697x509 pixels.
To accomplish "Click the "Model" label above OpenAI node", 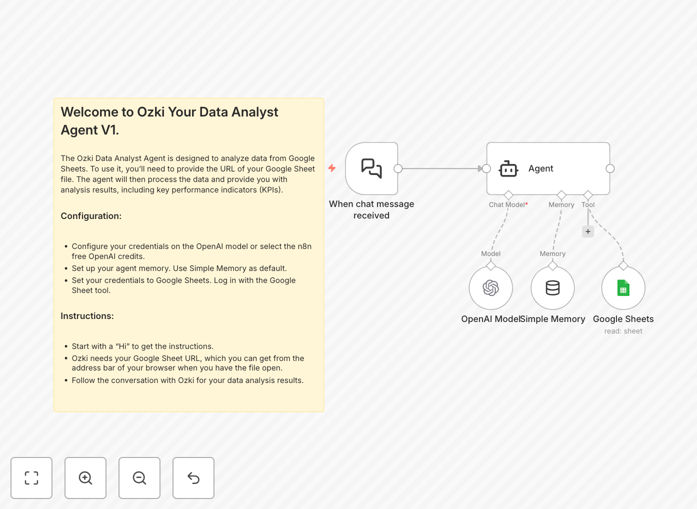I will point(491,254).
